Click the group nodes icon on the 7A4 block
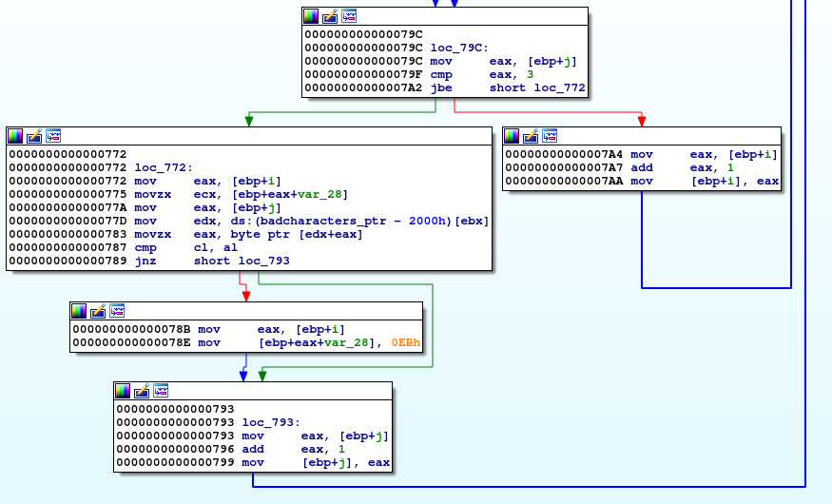Viewport: 832px width, 504px height. pyautogui.click(x=550, y=136)
